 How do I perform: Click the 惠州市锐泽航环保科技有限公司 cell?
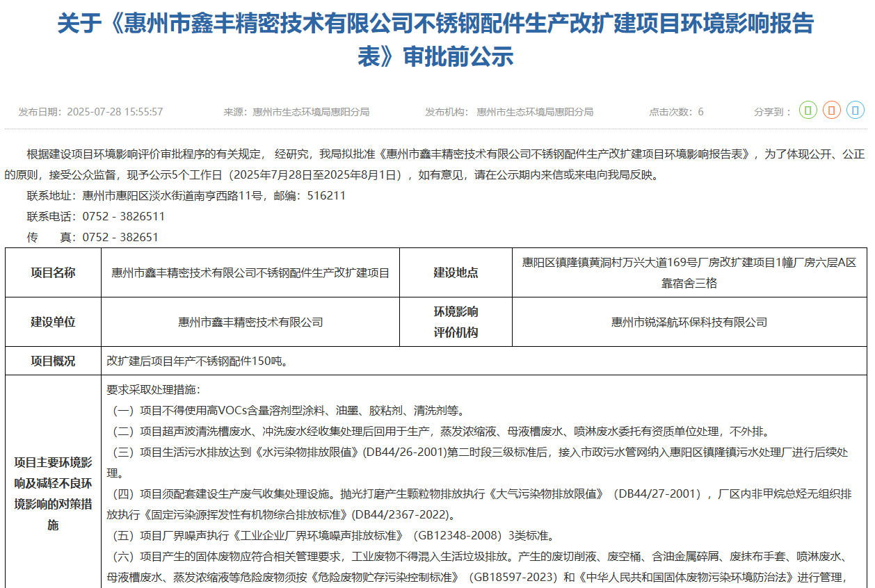pos(689,322)
